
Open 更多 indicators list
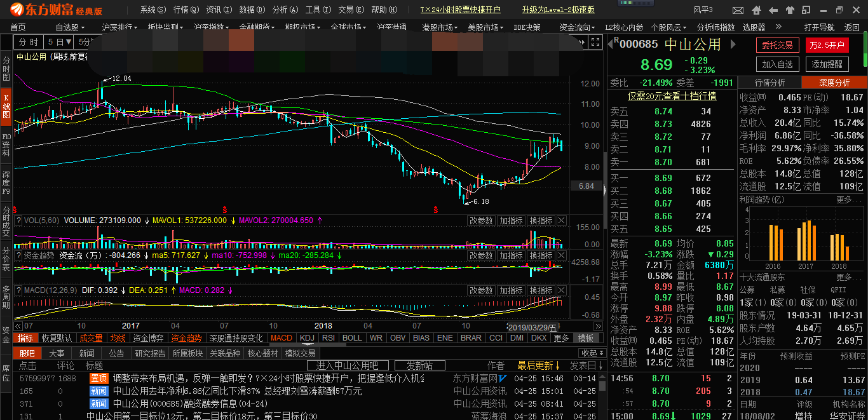click(561, 338)
